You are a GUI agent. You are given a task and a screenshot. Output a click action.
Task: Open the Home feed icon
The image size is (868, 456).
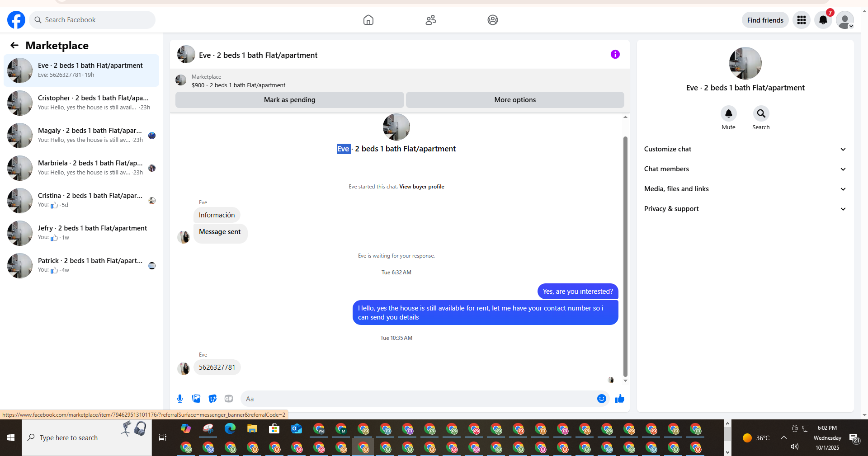(368, 20)
